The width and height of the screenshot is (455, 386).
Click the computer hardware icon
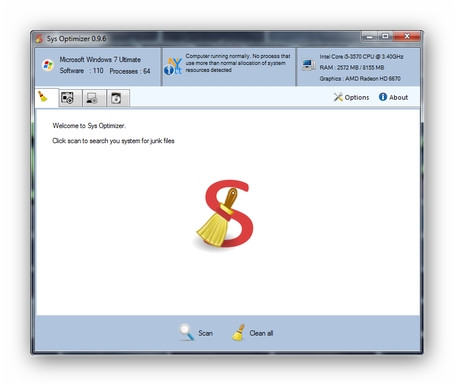click(x=308, y=65)
